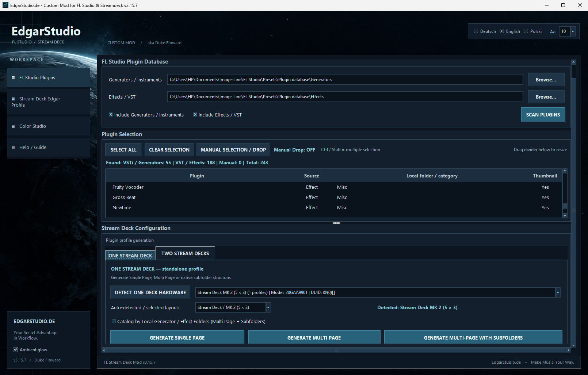The width and height of the screenshot is (588, 375).
Task: Start the plugin scan
Action: (543, 115)
